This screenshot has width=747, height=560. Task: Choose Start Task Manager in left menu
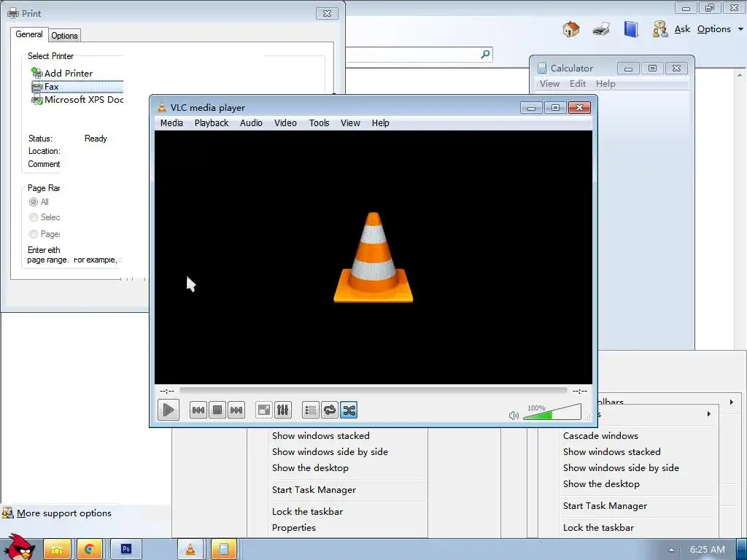[x=314, y=490]
